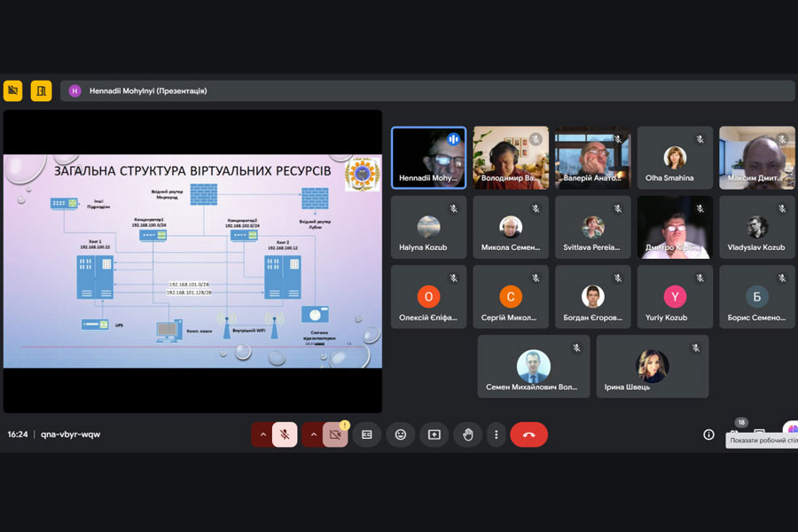Toggle closed captions

366,434
